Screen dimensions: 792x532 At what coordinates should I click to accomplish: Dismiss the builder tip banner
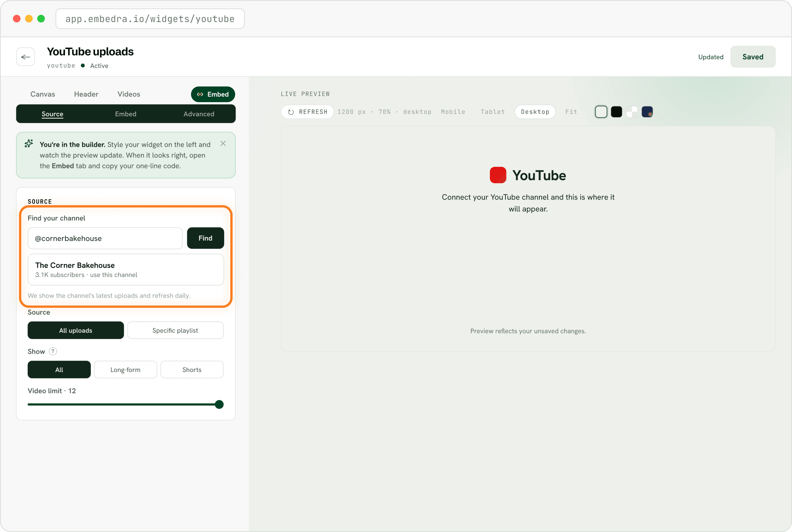click(223, 143)
